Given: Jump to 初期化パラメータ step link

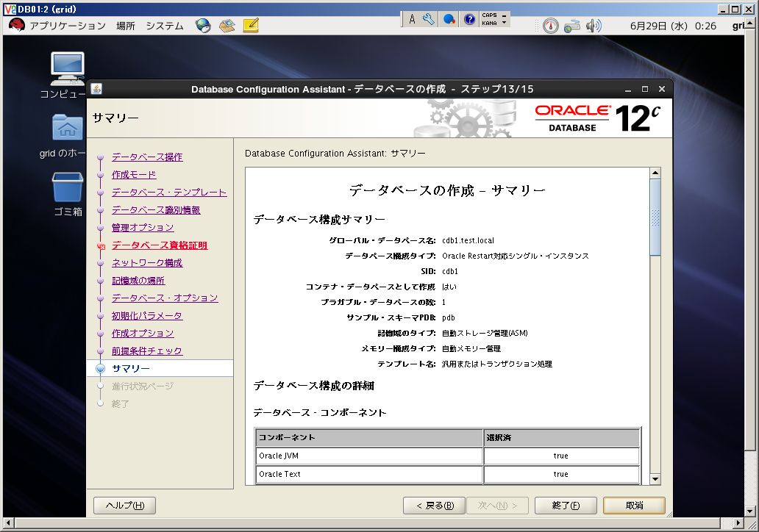Looking at the screenshot, I should point(146,316).
